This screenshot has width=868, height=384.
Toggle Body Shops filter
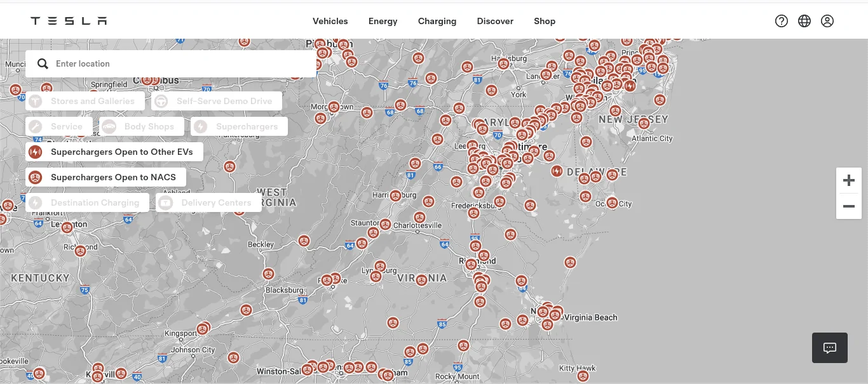tap(142, 126)
